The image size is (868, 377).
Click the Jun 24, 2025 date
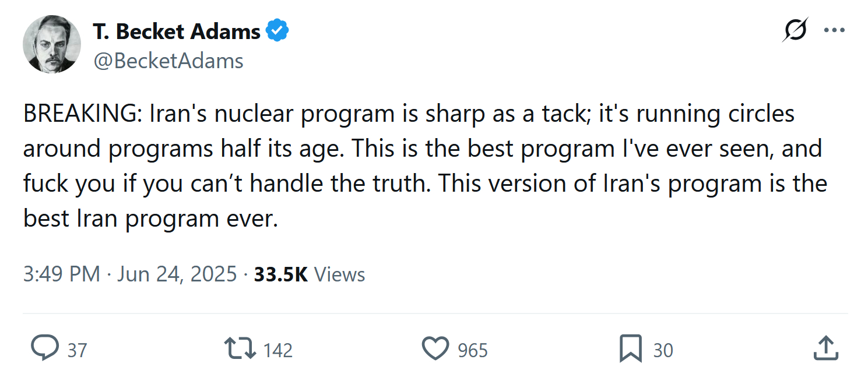point(177,274)
